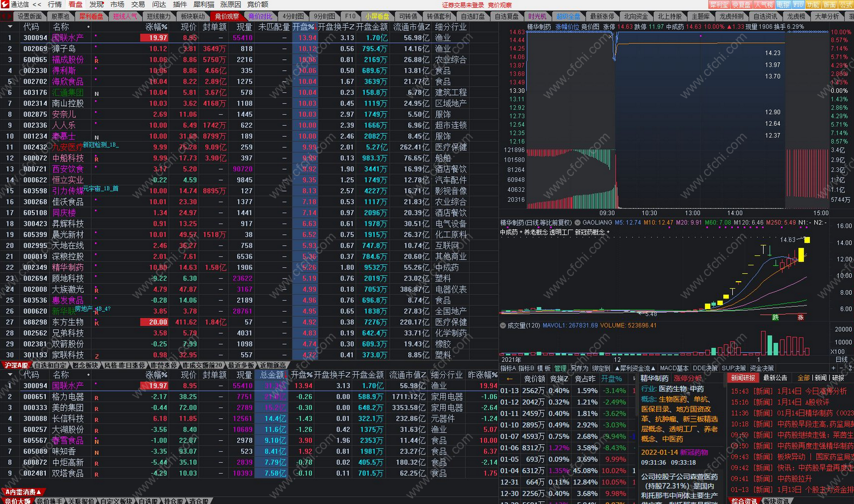This screenshot has width=854, height=504.
Task: Filter news by 全部
Action: [803, 378]
